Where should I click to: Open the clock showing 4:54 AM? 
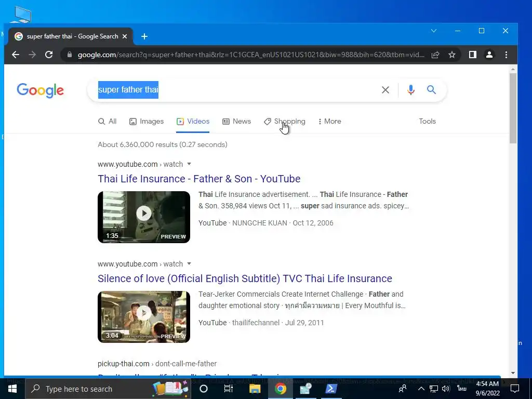coord(487,389)
